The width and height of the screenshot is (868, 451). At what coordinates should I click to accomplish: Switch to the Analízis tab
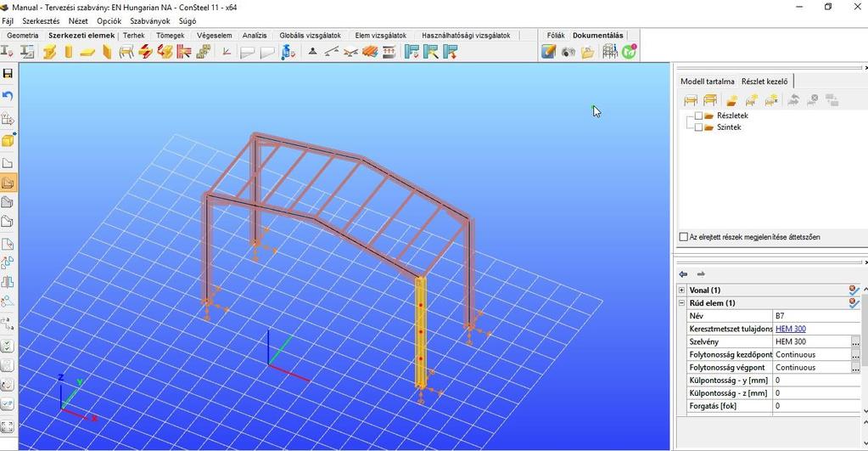255,36
